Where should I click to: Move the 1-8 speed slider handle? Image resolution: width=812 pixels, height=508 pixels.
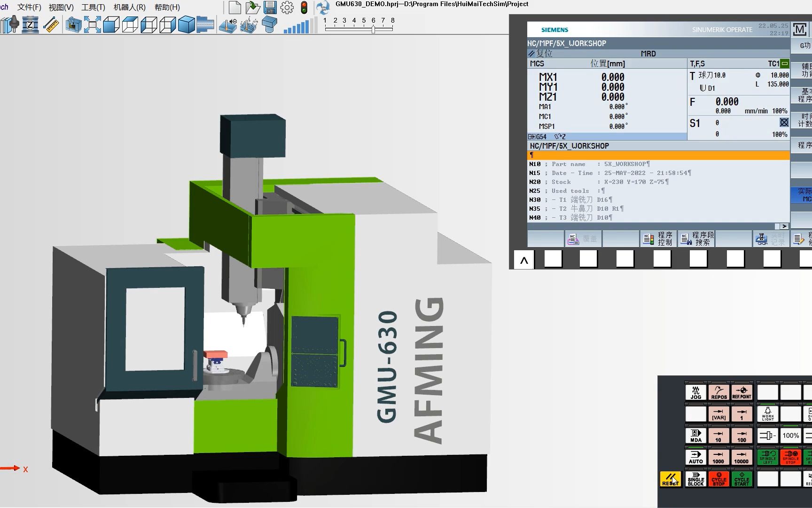[373, 29]
